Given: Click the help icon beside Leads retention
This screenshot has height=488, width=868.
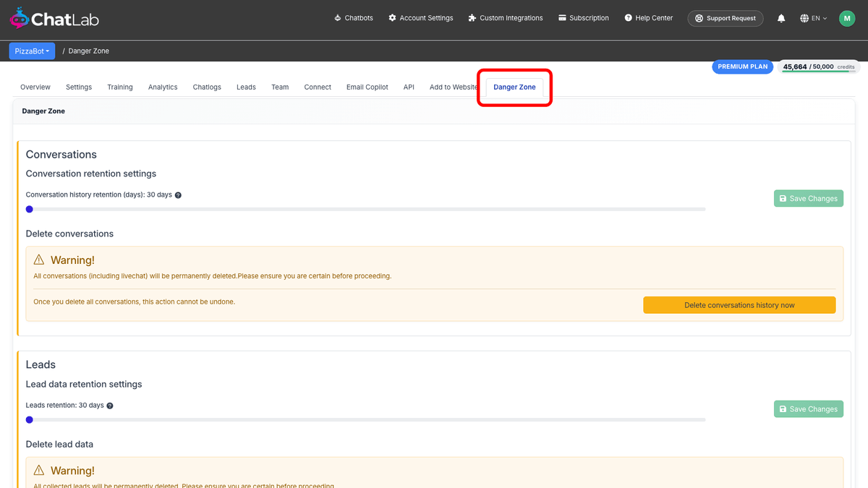Looking at the screenshot, I should (110, 406).
